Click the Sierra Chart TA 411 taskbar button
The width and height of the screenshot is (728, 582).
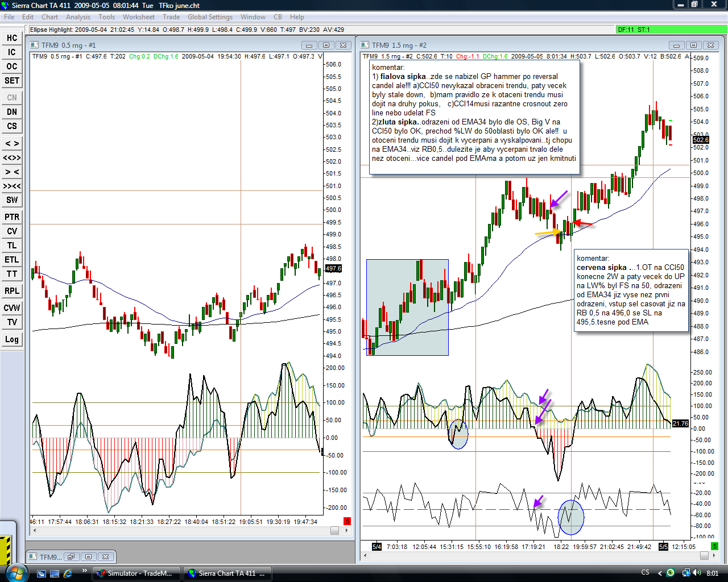click(x=226, y=573)
